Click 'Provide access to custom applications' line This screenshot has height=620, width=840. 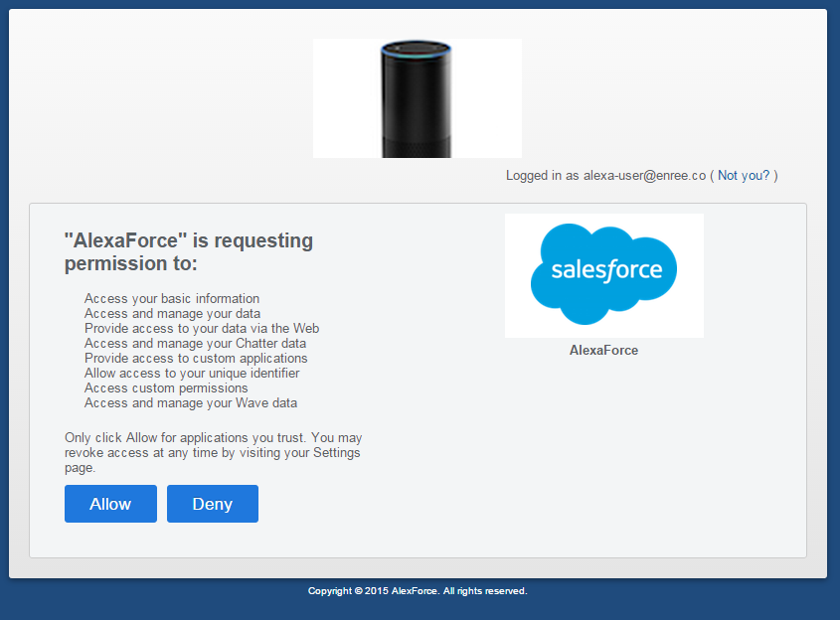[x=196, y=358]
